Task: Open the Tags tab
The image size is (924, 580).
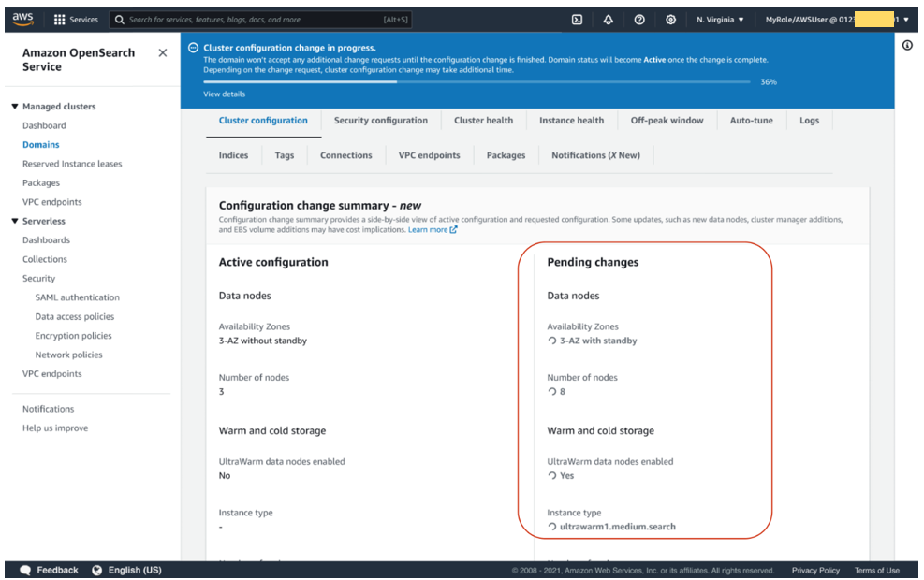Action: point(284,155)
